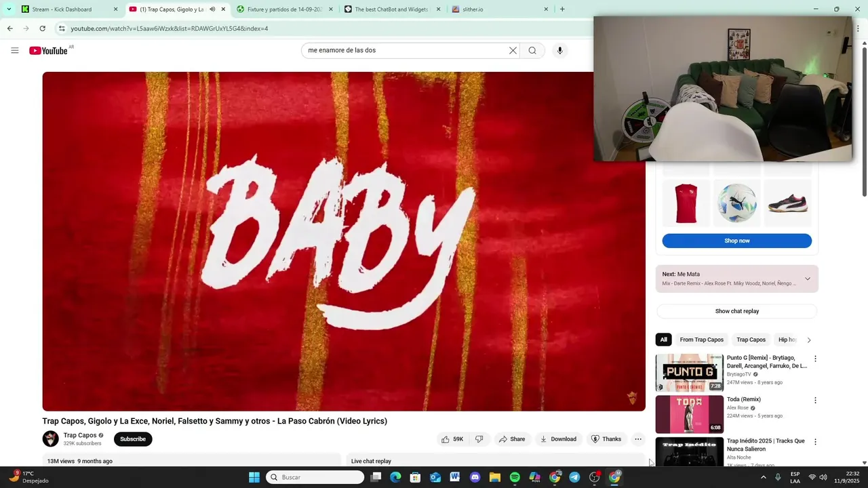Open Trap Capos channel avatar
This screenshot has width=868, height=488.
coord(51,439)
